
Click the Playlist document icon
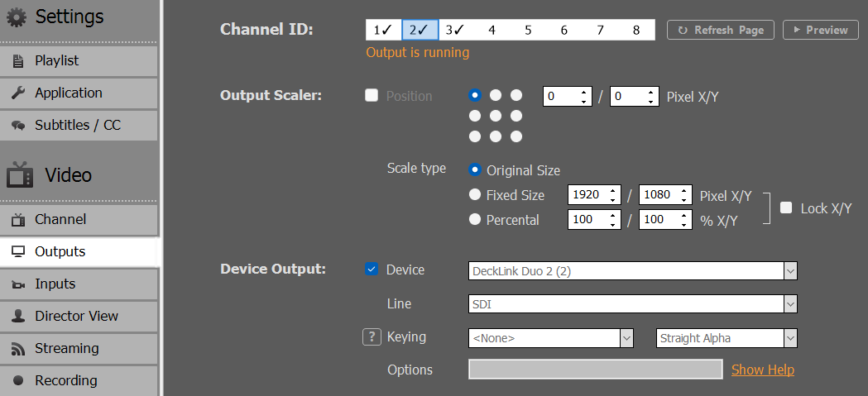[18, 61]
